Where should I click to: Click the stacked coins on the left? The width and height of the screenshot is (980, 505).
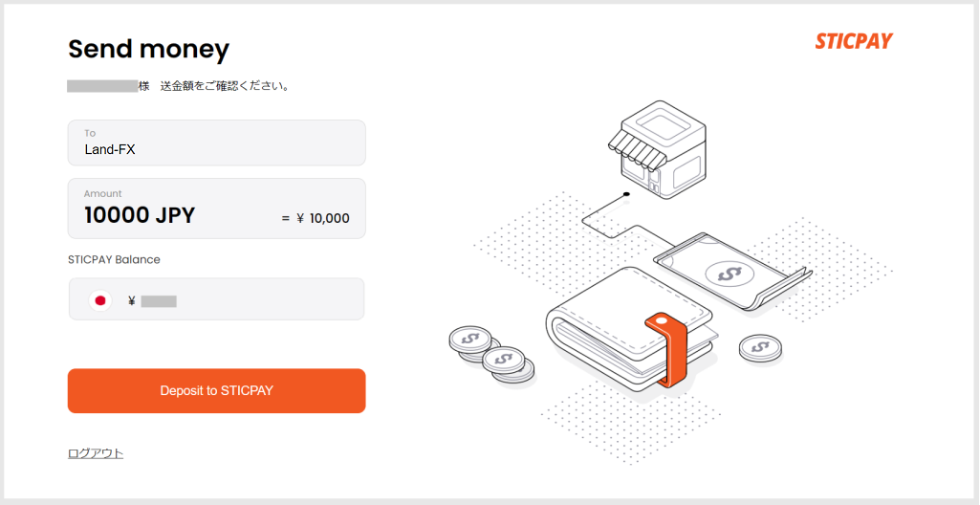[x=491, y=354]
